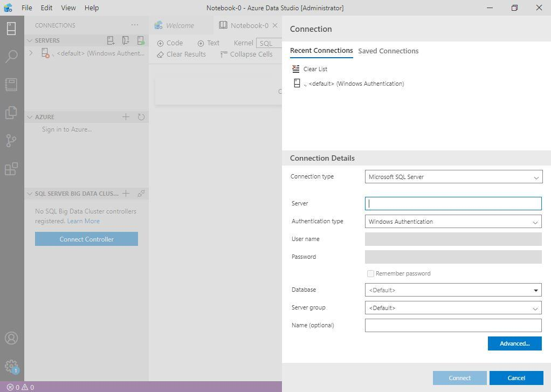Screen dimensions: 551x392
Task: Click the Server input field
Action: coord(453,204)
